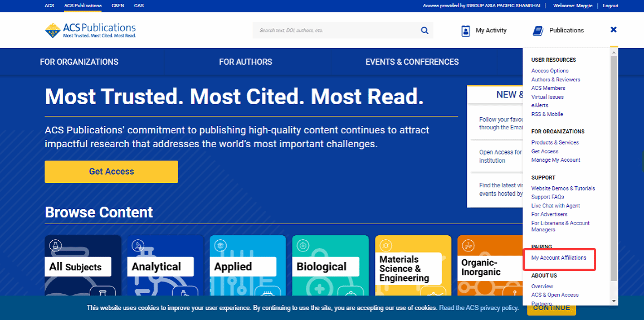This screenshot has width=644, height=320.
Task: Click into the search text field
Action: pyautogui.click(x=336, y=31)
